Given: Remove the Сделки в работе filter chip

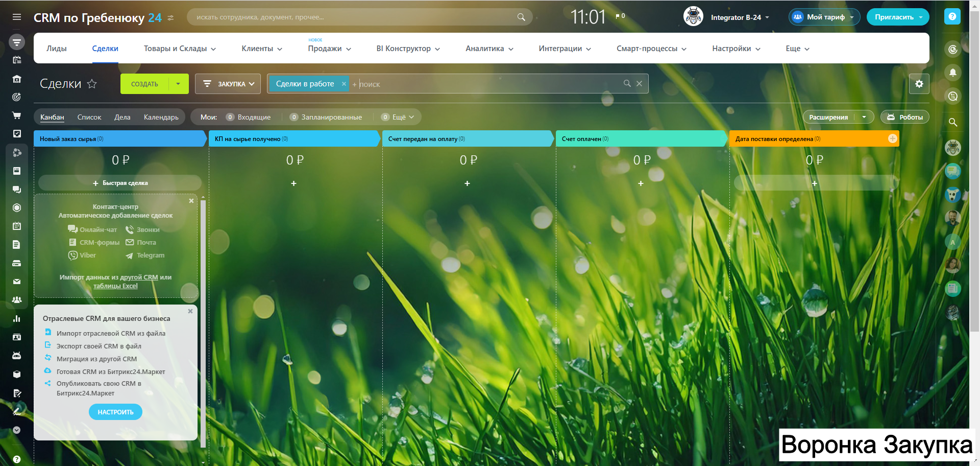Looking at the screenshot, I should [344, 84].
